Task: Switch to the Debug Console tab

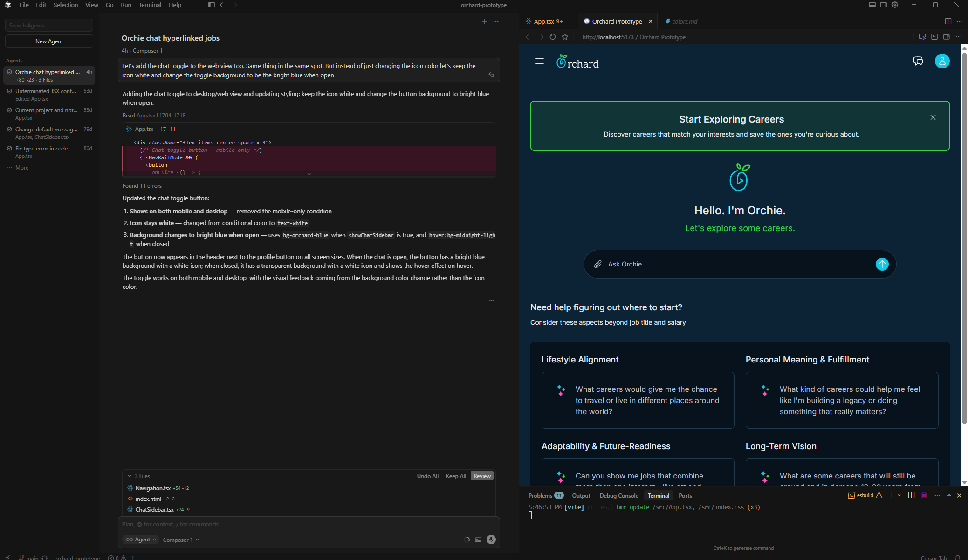Action: click(x=618, y=496)
